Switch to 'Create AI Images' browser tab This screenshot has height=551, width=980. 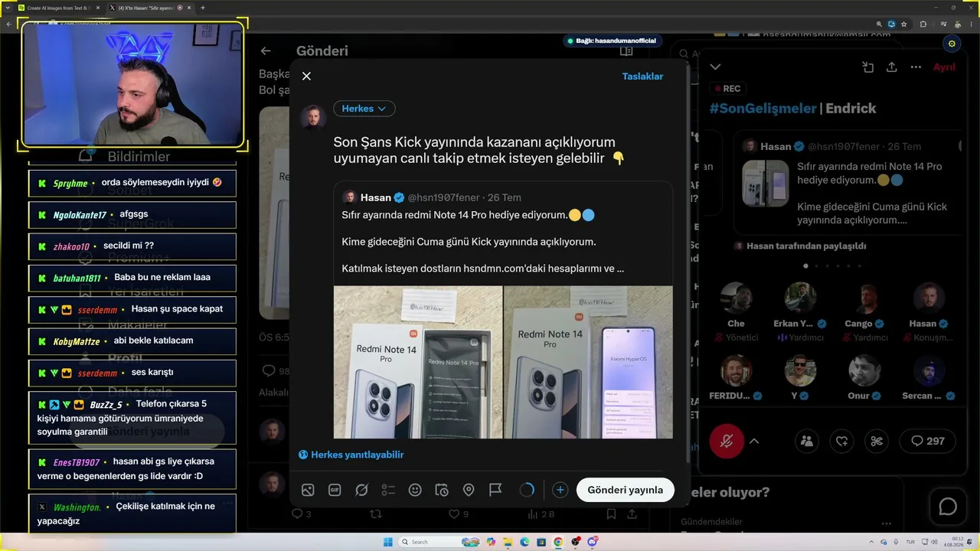coord(57,8)
